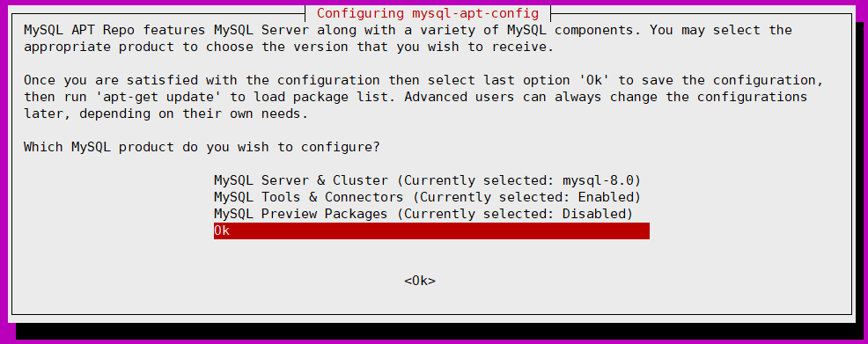Confirm with the <Ok> button at bottom
Image resolution: width=868 pixels, height=344 pixels.
[420, 281]
